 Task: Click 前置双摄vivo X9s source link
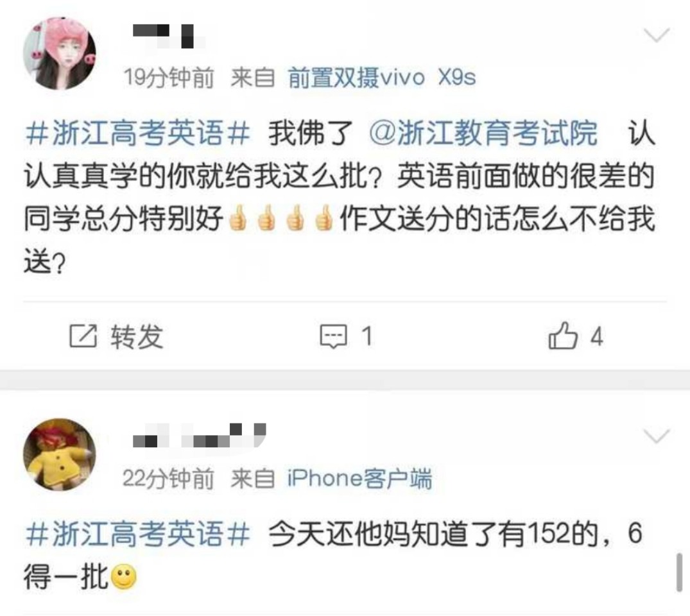[x=382, y=78]
